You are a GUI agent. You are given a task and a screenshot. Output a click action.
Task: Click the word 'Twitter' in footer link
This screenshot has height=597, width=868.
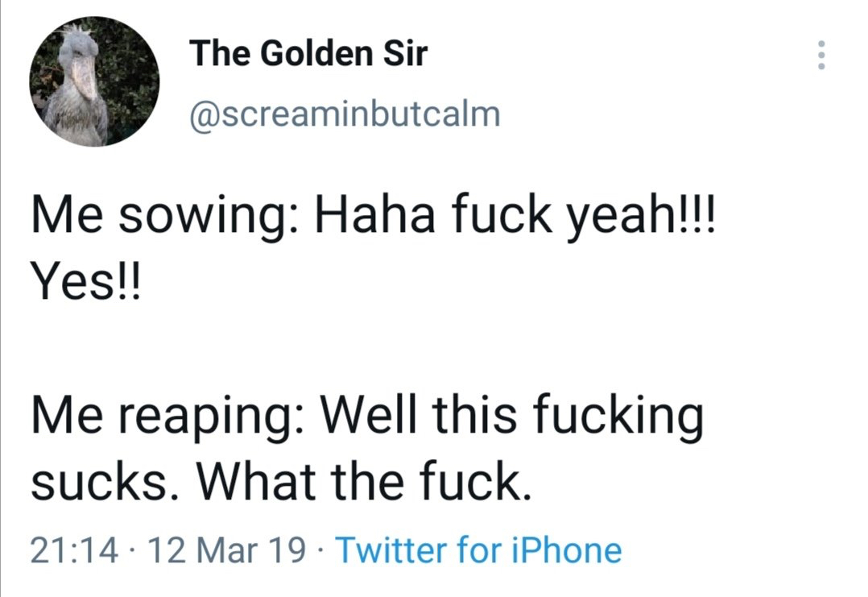[x=391, y=551]
